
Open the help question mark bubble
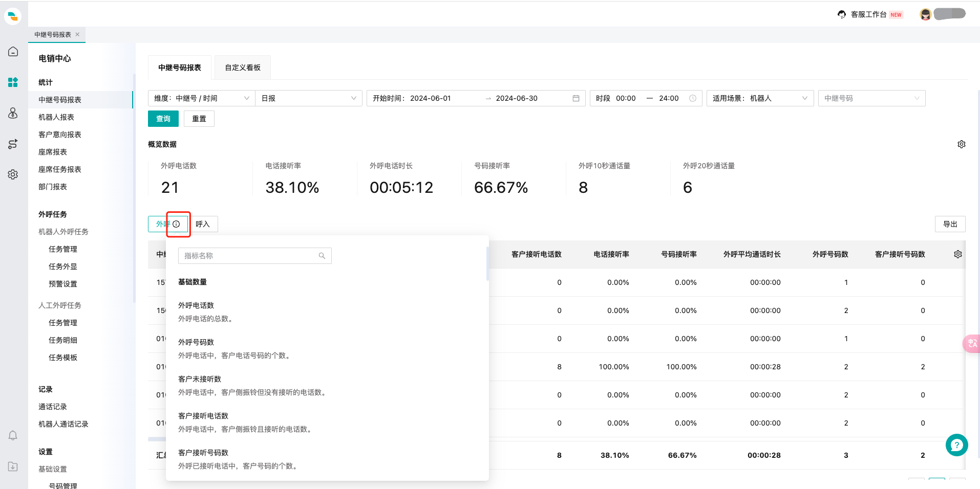tap(957, 445)
